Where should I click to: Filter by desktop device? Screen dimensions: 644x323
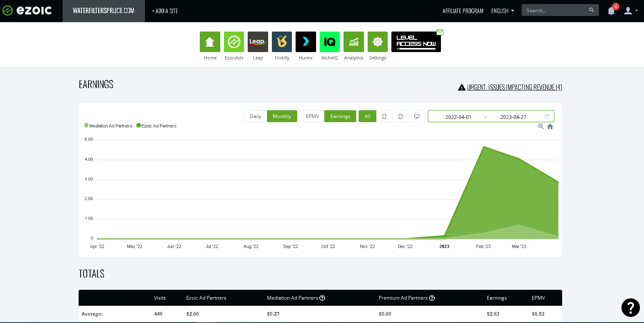coord(417,116)
